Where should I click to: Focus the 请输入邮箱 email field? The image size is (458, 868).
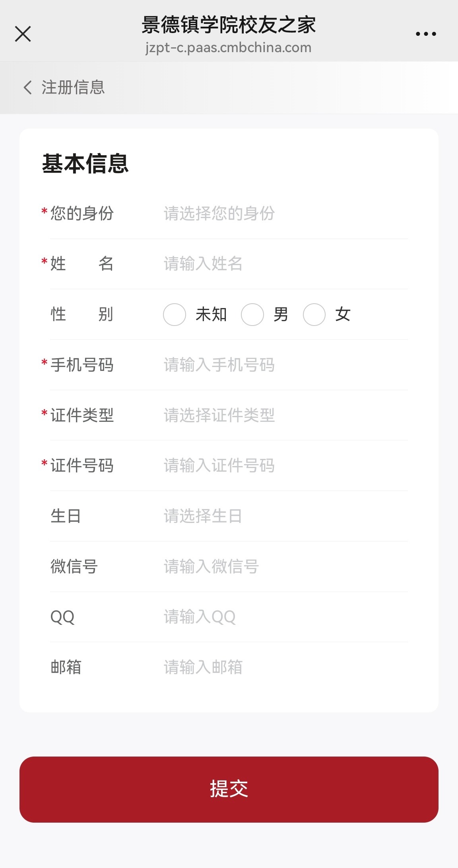[x=278, y=667]
